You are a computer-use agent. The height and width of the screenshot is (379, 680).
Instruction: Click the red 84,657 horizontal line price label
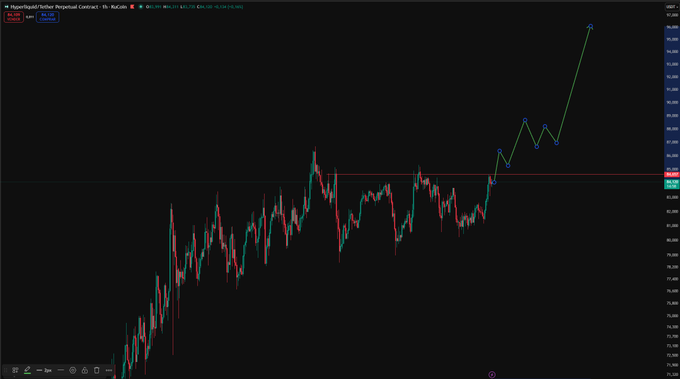tap(672, 175)
